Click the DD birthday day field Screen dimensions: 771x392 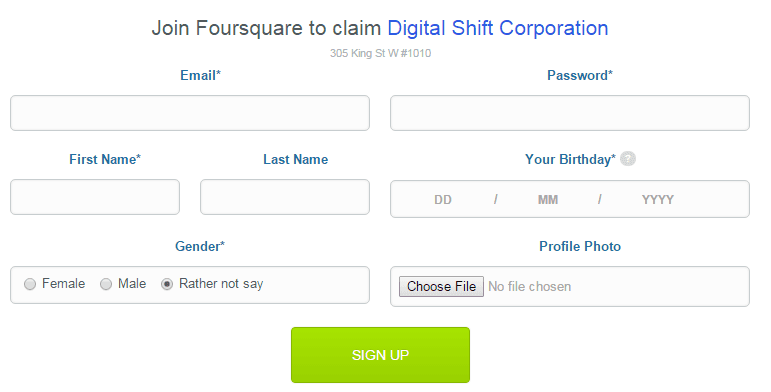point(443,200)
